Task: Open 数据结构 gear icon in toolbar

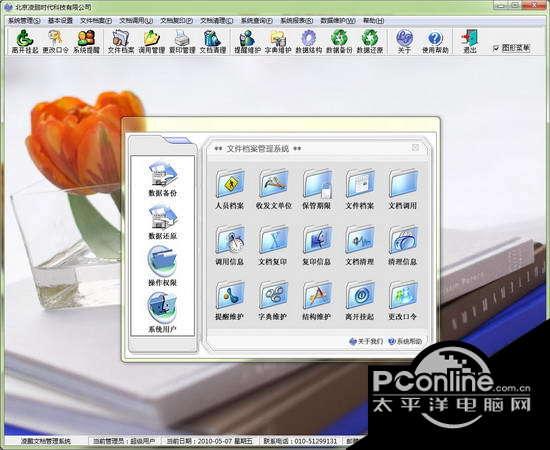Action: (309, 41)
